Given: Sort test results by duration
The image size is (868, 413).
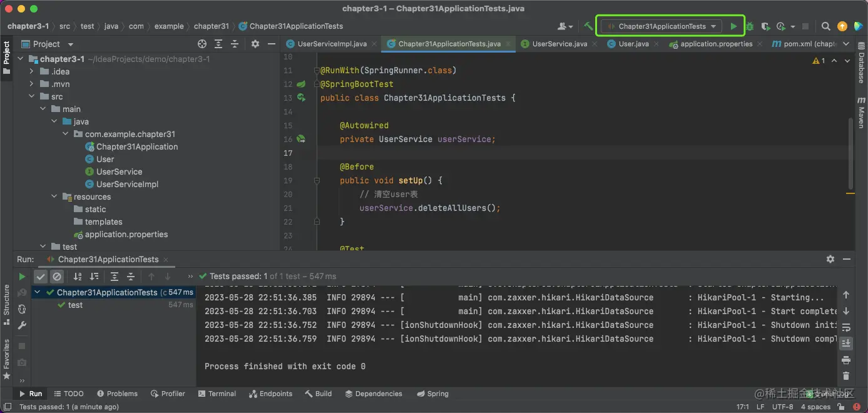Looking at the screenshot, I should (x=94, y=276).
